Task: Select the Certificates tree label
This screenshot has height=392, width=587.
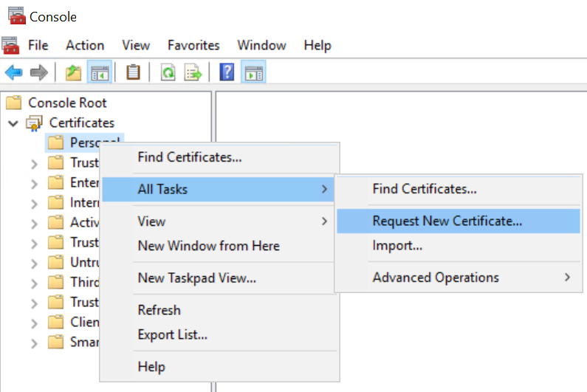Action: pos(82,123)
